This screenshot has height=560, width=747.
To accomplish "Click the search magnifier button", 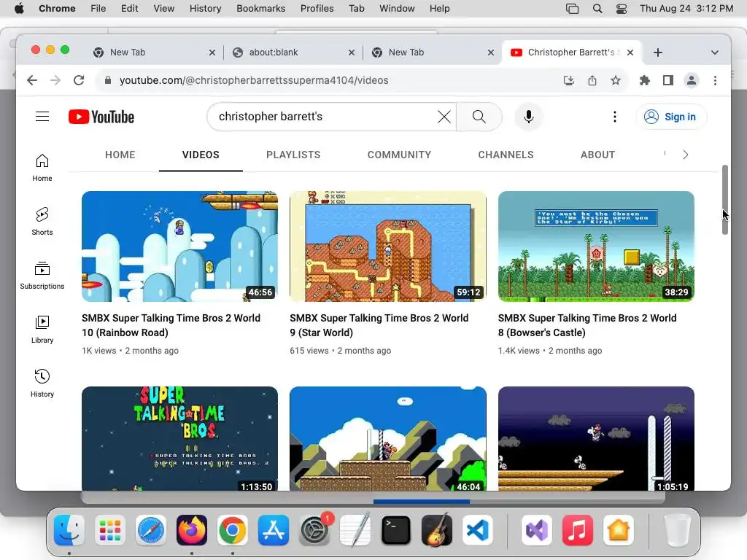I will coord(479,117).
